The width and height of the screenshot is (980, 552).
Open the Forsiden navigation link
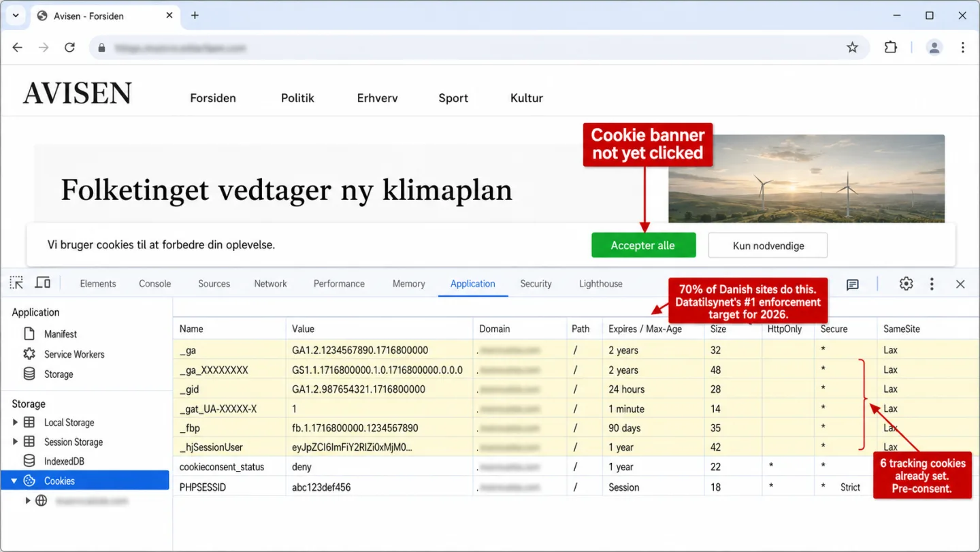tap(213, 98)
